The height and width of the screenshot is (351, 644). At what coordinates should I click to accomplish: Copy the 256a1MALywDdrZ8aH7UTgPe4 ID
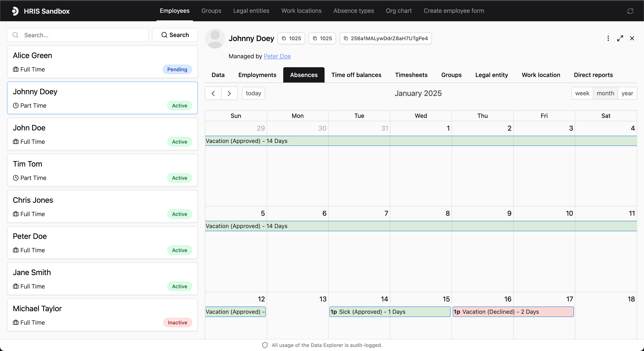click(x=385, y=38)
